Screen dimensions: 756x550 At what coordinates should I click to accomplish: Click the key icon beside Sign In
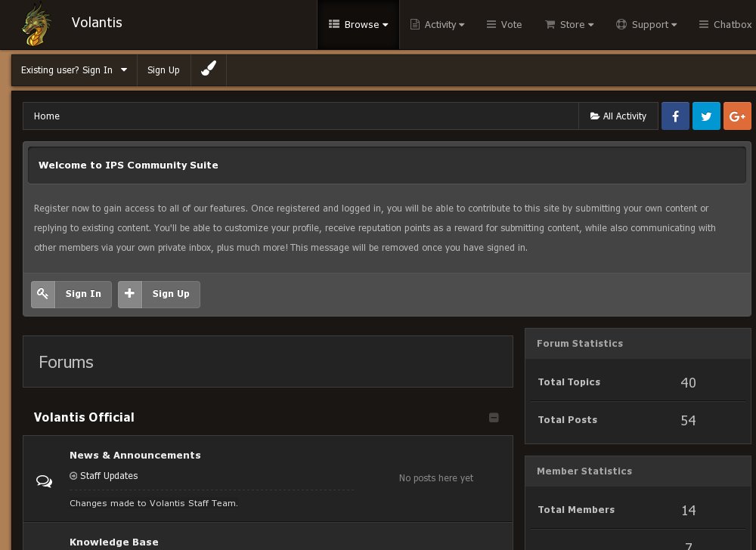click(43, 294)
